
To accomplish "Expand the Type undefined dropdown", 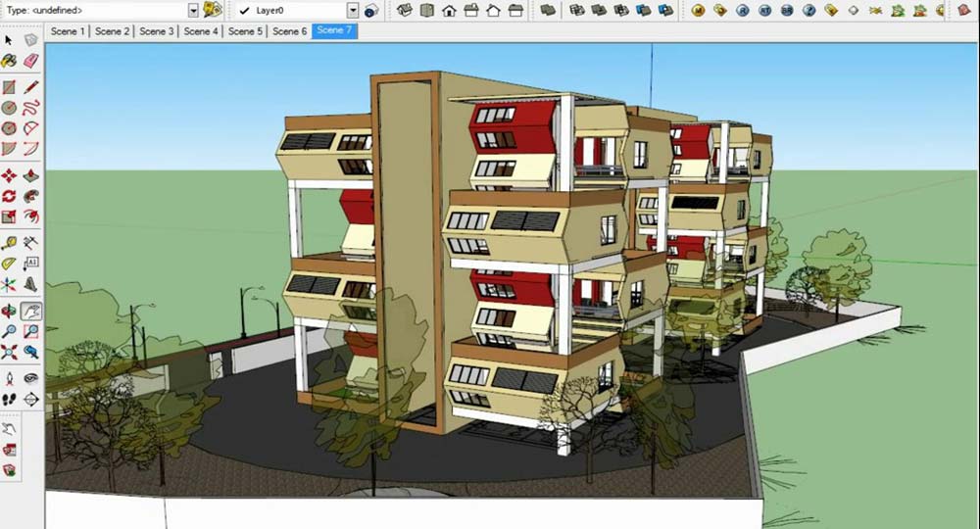I will [x=193, y=10].
